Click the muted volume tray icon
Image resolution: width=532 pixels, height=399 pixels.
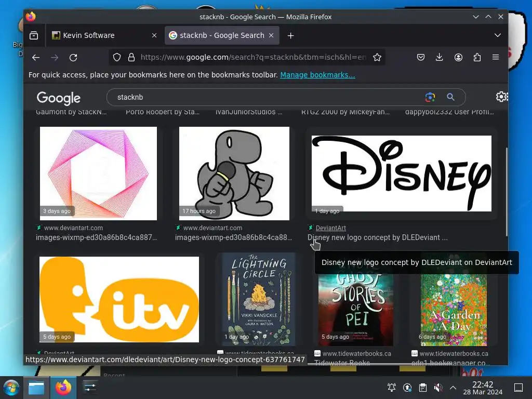tap(438, 388)
